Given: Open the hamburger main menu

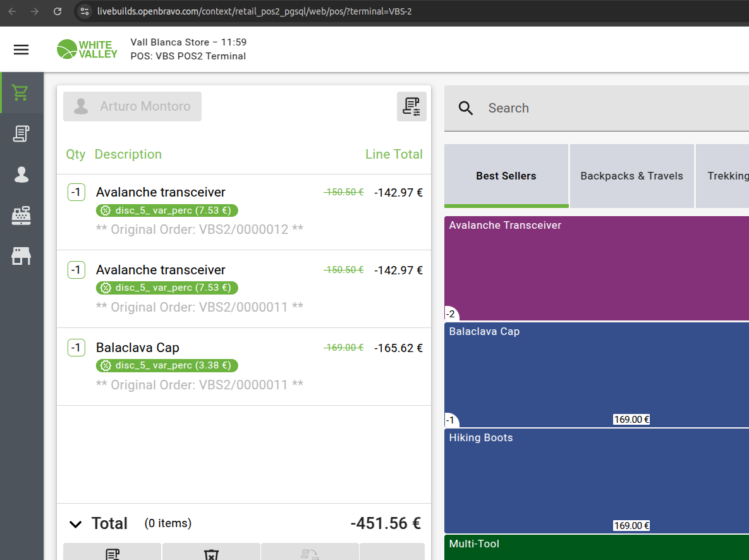Looking at the screenshot, I should pos(21,50).
